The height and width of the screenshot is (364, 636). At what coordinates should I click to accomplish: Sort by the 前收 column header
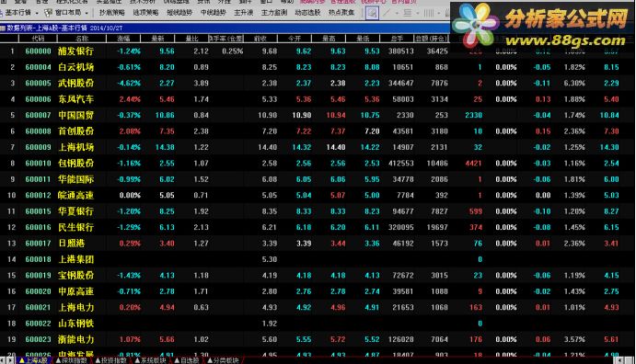pyautogui.click(x=260, y=39)
